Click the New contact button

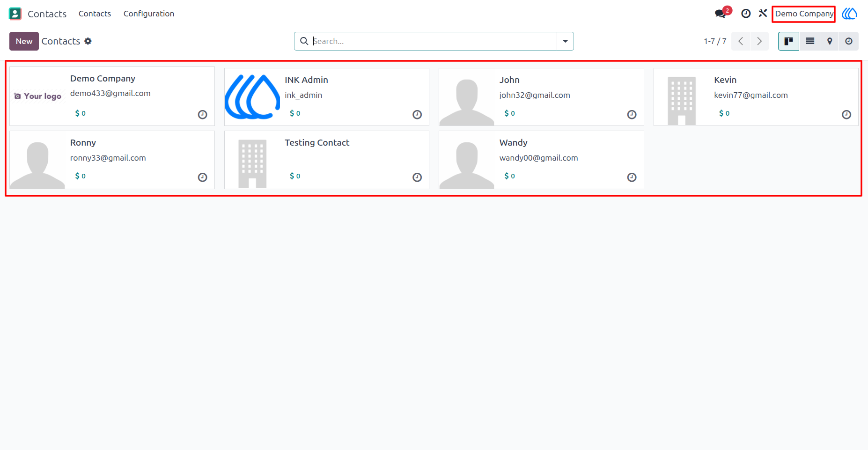(24, 41)
